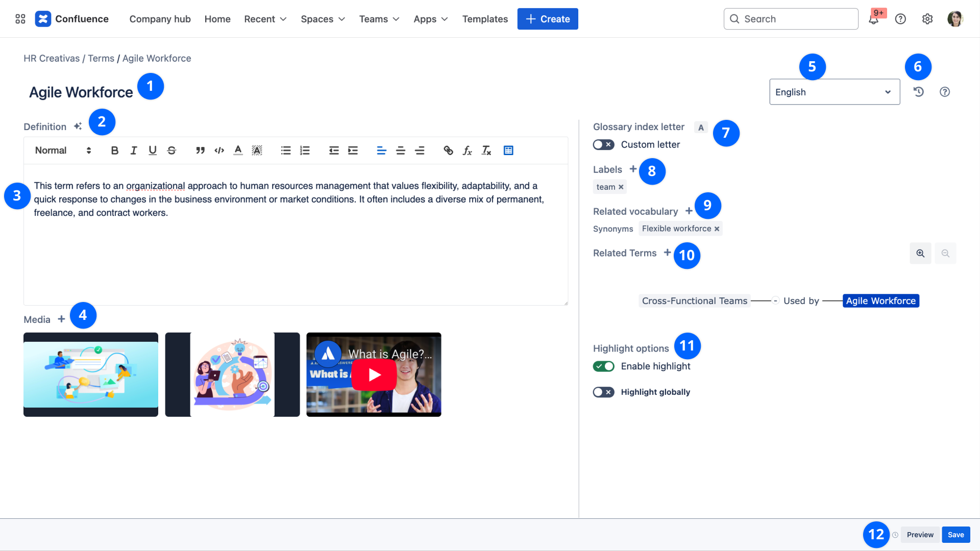Click the AI sparkle icon next to Definition

[x=78, y=126]
